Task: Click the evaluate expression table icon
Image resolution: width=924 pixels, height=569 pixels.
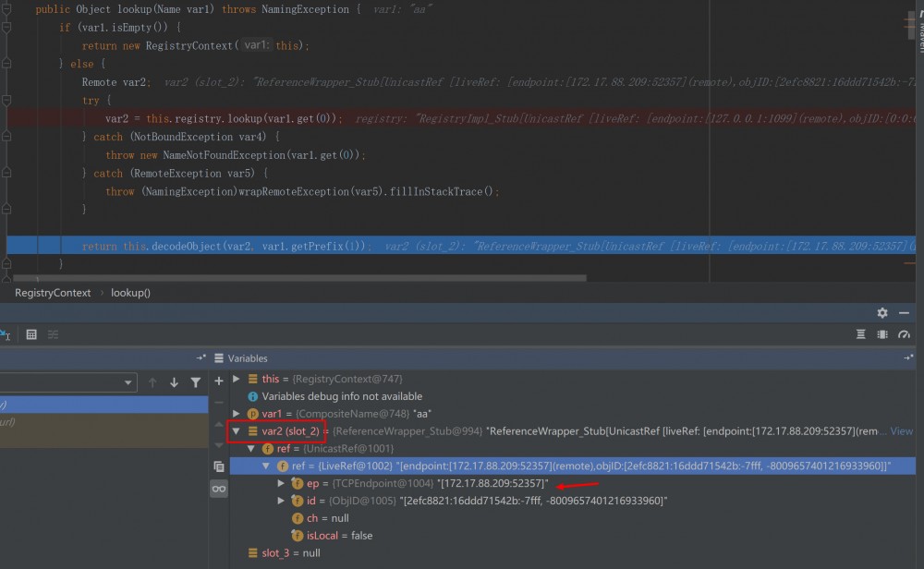Action: 31,334
